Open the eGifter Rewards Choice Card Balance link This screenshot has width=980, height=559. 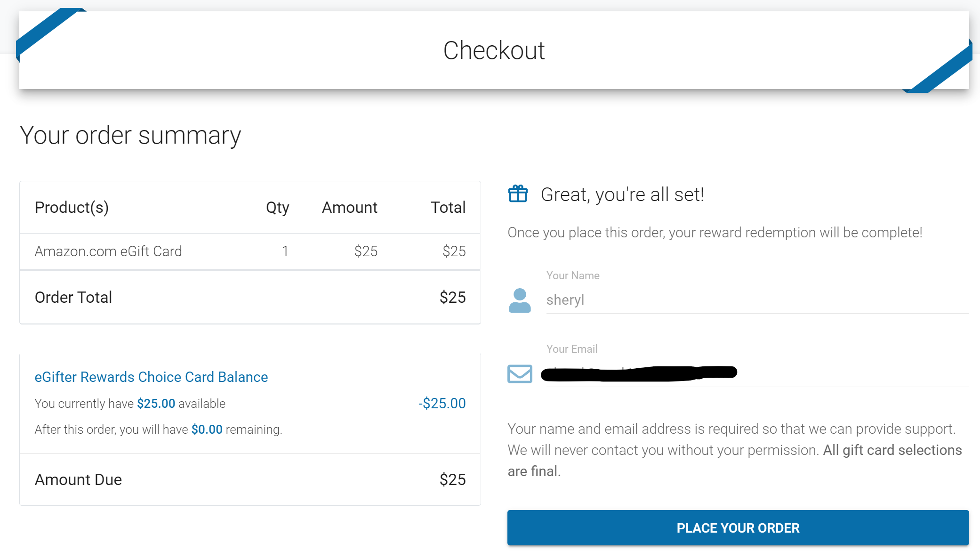151,377
